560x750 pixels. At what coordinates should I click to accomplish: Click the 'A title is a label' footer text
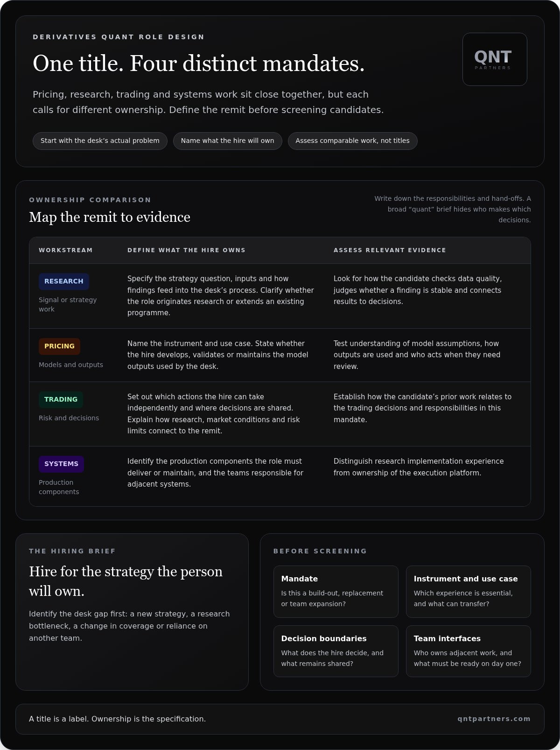pyautogui.click(x=118, y=719)
